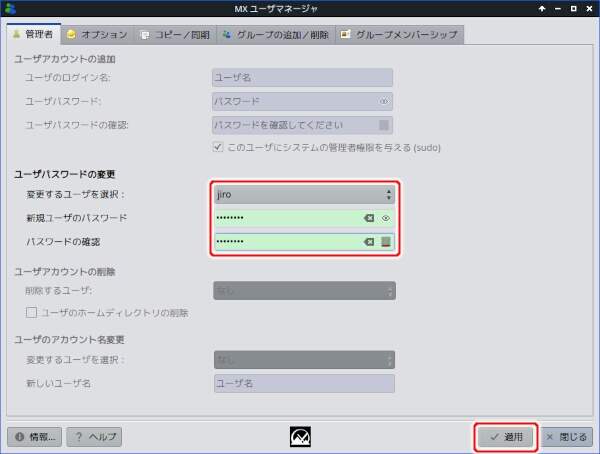The width and height of the screenshot is (600, 454).
Task: Click the パスワードの確認 field
Action: tap(304, 242)
